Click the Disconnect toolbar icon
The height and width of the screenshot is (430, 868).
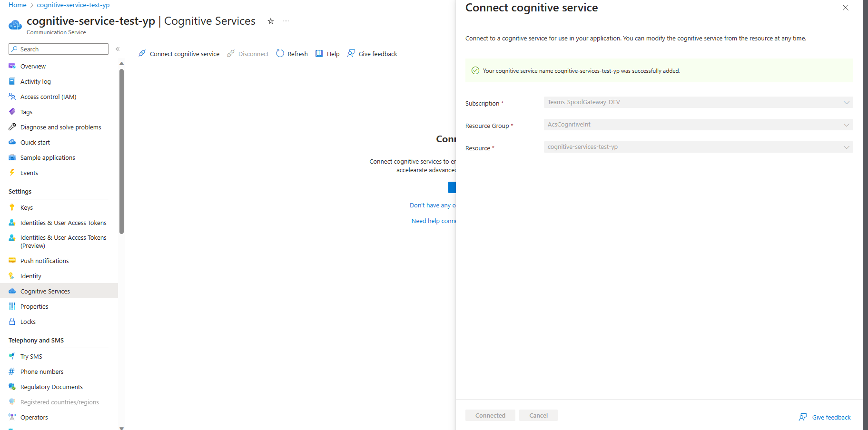pyautogui.click(x=232, y=53)
